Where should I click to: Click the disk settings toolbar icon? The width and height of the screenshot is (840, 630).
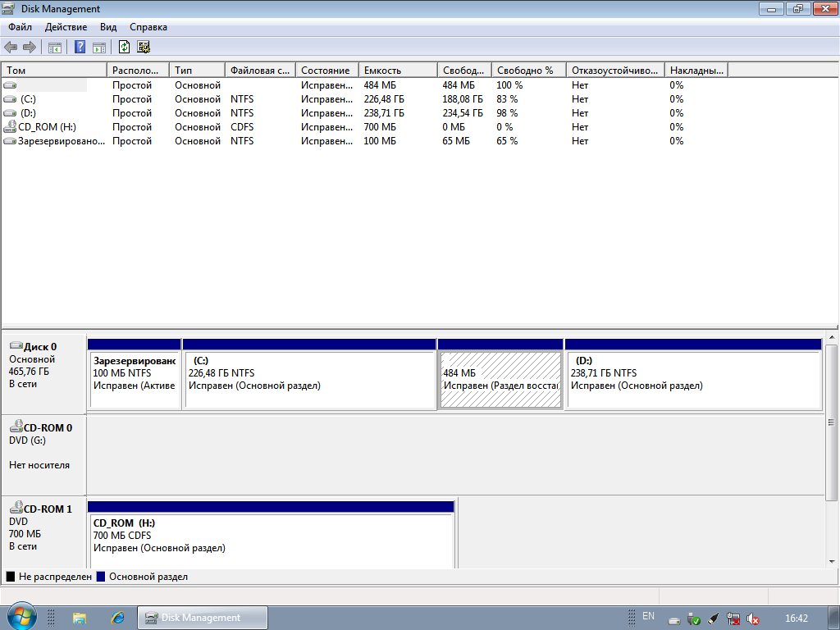point(144,47)
